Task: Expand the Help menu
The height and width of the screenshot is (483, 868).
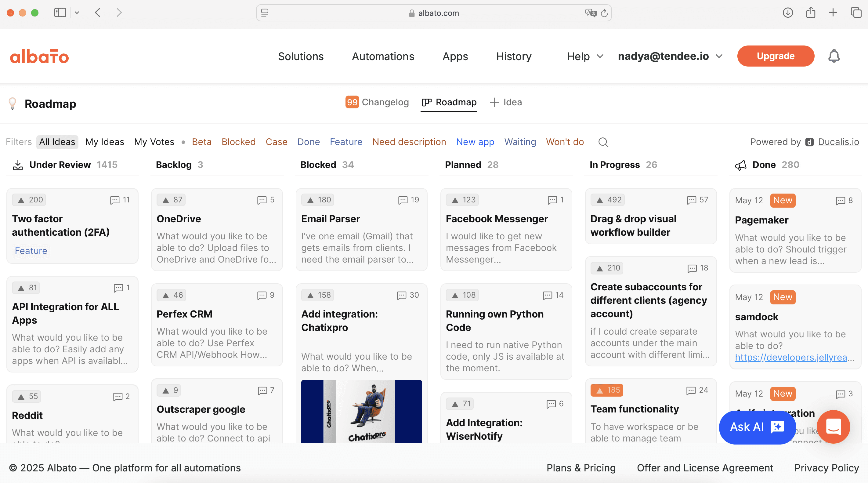Action: [585, 56]
